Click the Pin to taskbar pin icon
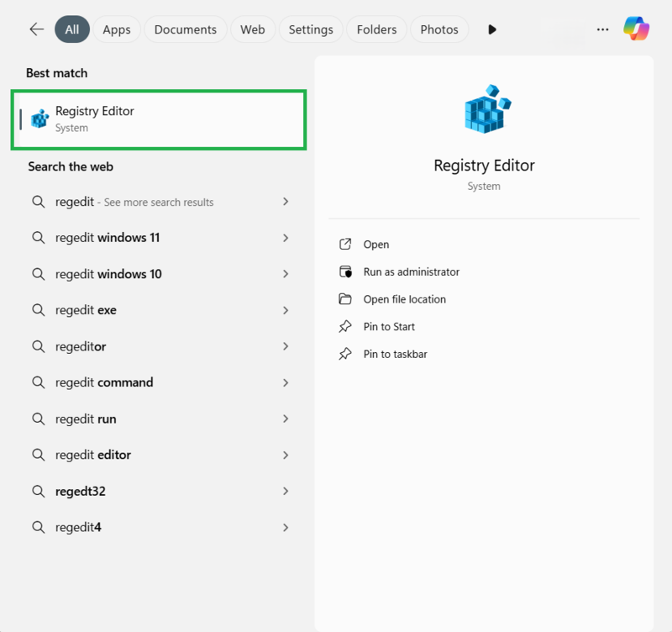 click(x=345, y=354)
